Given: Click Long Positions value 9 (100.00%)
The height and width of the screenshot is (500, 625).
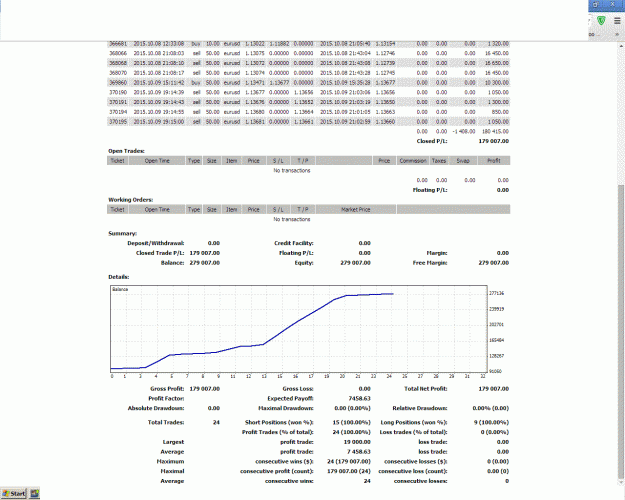Looking at the screenshot, I should [x=491, y=423].
